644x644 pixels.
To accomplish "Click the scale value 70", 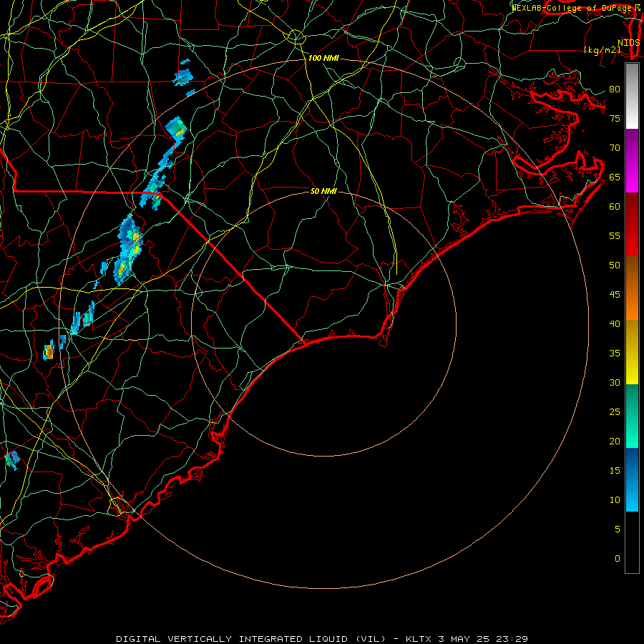I will [615, 148].
